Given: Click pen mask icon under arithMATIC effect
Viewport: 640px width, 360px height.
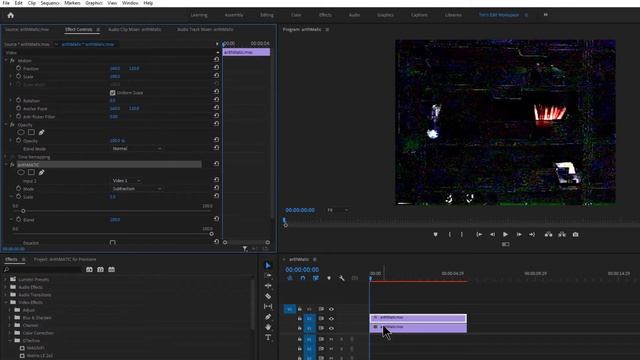Looking at the screenshot, I should point(41,172).
